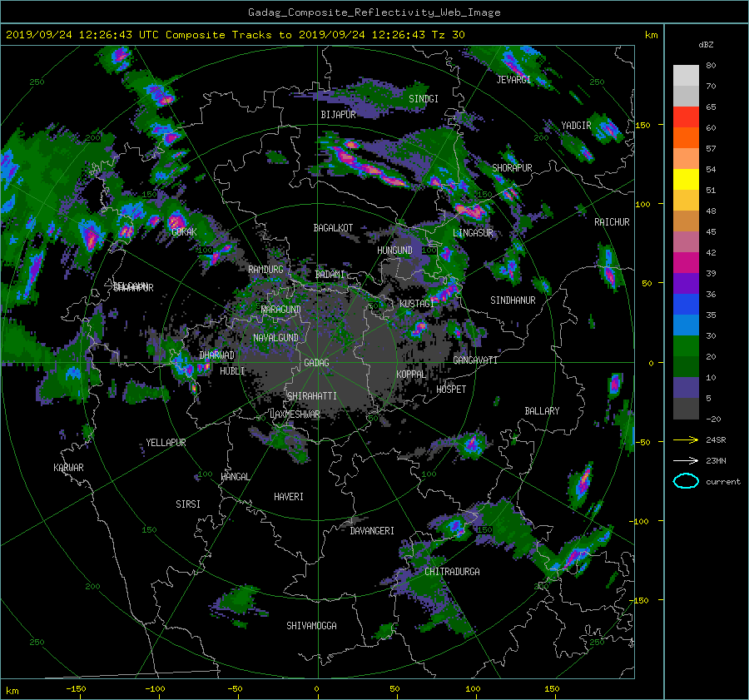Click the storm cell northeast of Lingasur
749x700 pixels.
pos(470,211)
